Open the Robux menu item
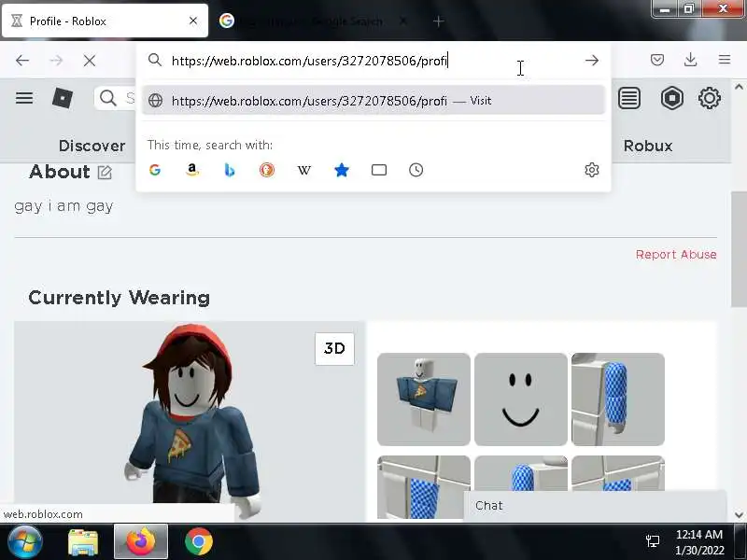747x560 pixels. [648, 146]
